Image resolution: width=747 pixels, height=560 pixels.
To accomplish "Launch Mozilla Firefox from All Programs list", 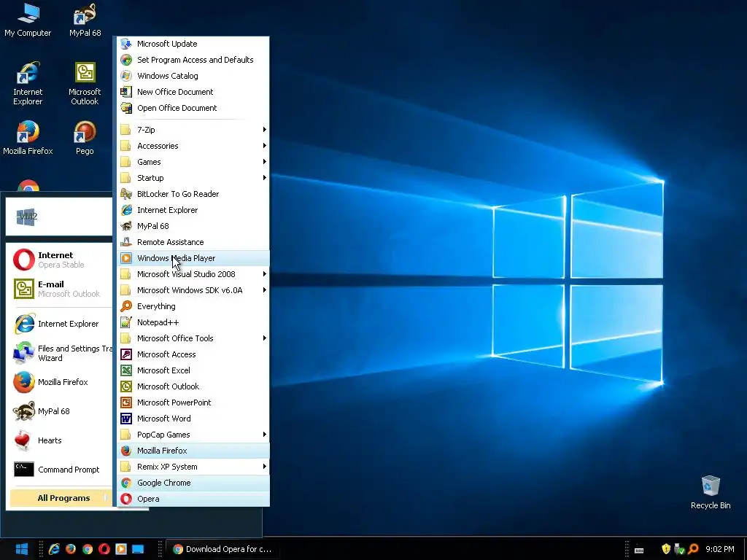I will (193, 451).
